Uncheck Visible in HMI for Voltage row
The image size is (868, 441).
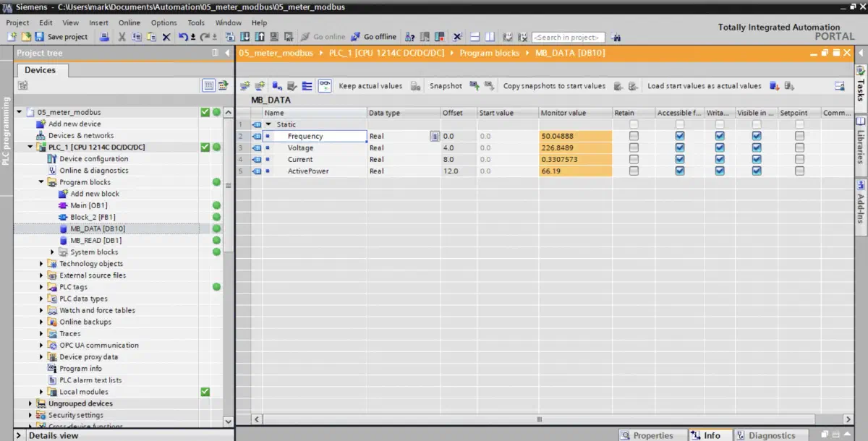(x=757, y=147)
